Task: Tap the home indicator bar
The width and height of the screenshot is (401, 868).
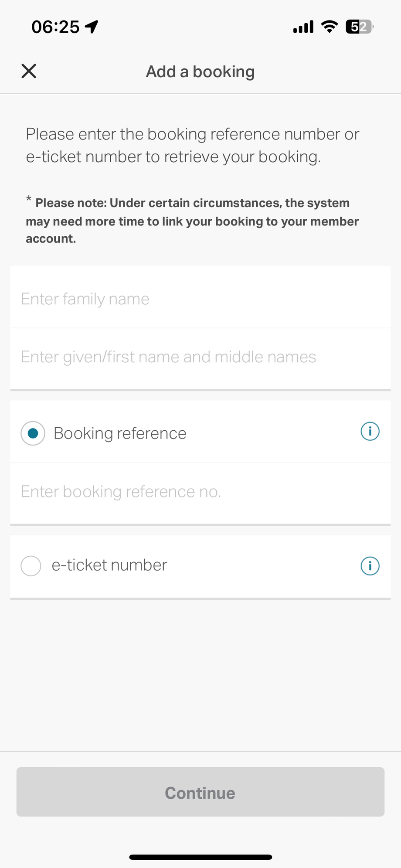Action: point(200,857)
